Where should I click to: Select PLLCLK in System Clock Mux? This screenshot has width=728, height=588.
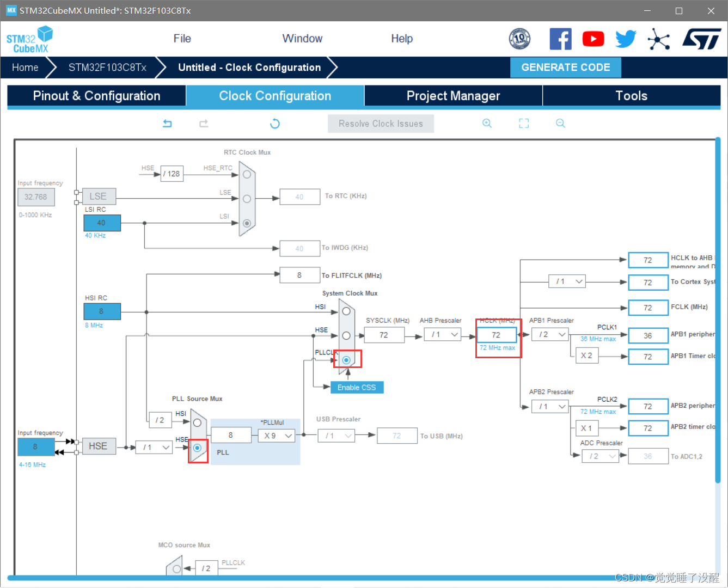click(346, 360)
